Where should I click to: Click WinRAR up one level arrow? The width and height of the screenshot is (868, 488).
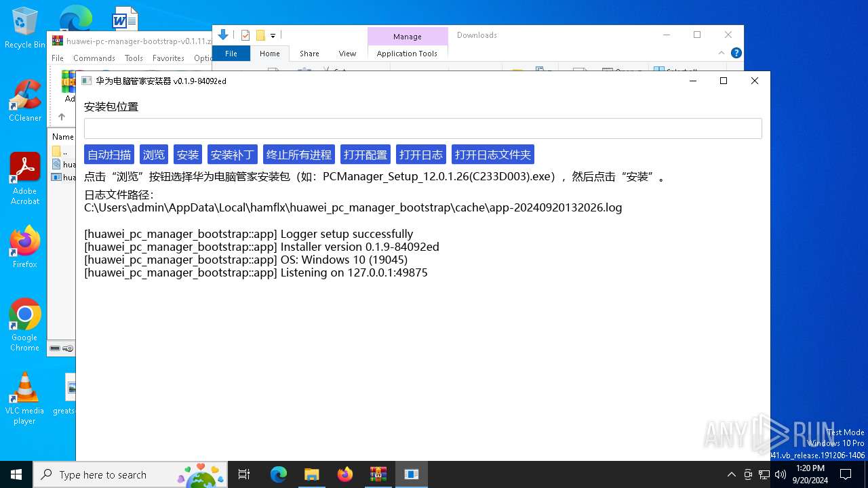pos(61,117)
